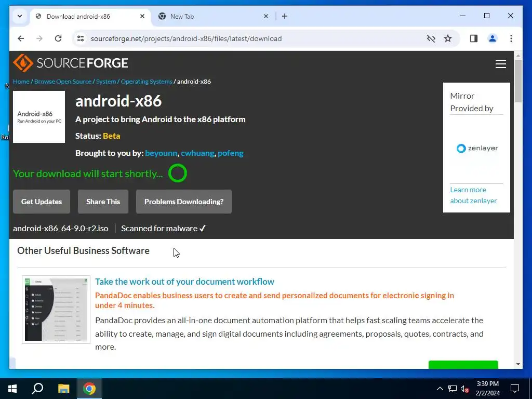Click the Get Updates button
Image resolution: width=532 pixels, height=399 pixels.
42,202
